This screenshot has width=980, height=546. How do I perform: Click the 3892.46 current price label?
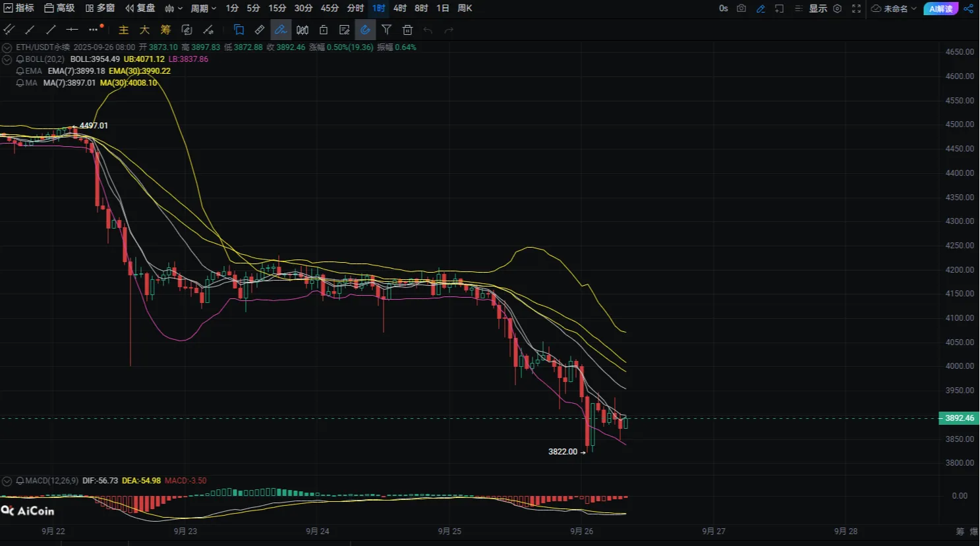[x=959, y=418]
